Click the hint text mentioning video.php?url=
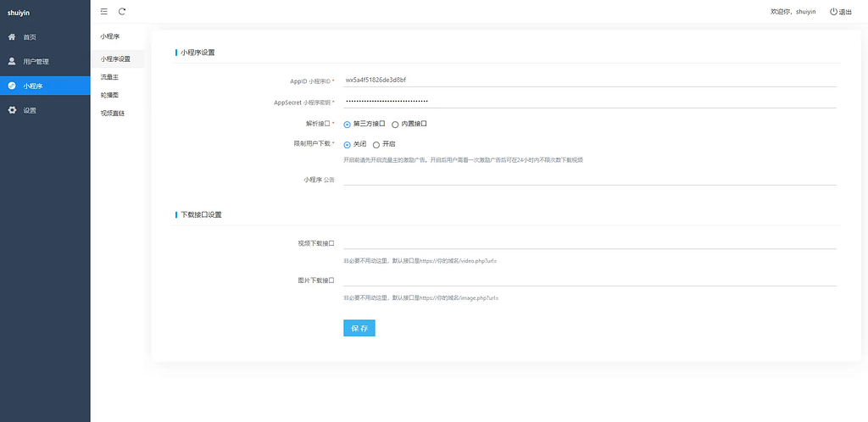 click(420, 261)
